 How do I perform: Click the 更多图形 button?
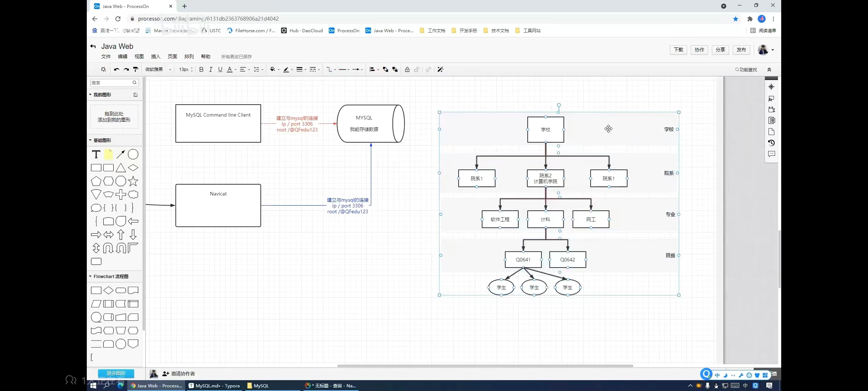(116, 373)
